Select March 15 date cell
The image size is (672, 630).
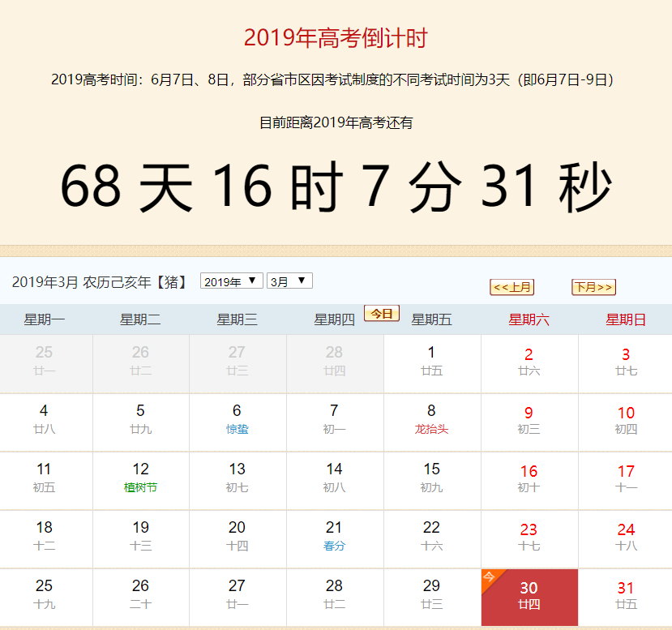point(432,480)
